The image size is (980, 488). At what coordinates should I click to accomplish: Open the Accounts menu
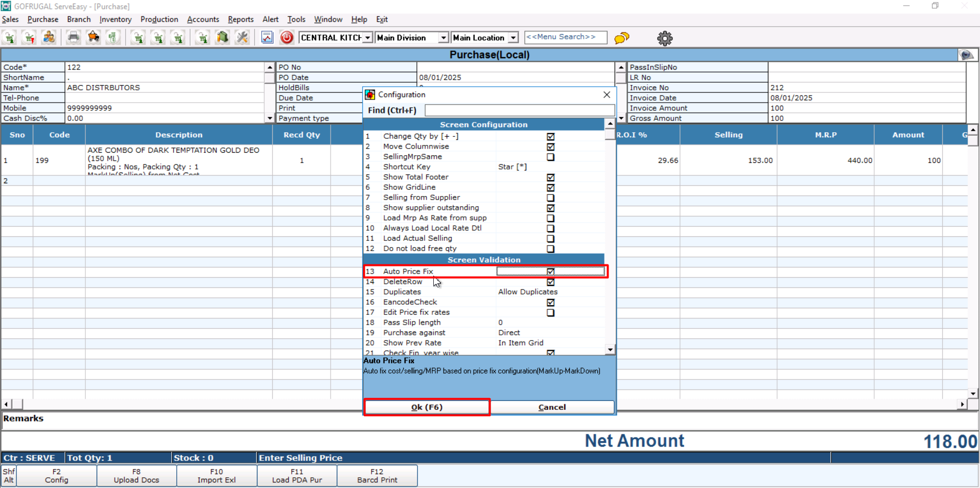203,19
